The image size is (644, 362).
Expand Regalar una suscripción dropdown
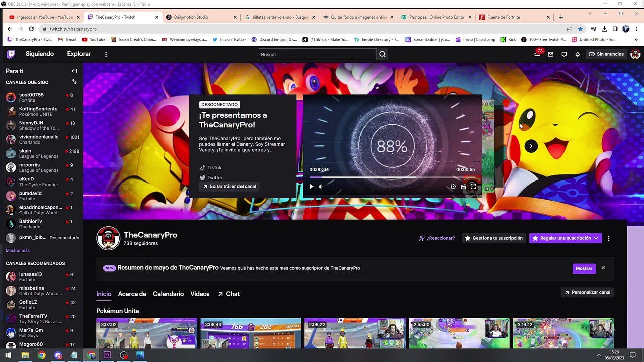click(596, 238)
